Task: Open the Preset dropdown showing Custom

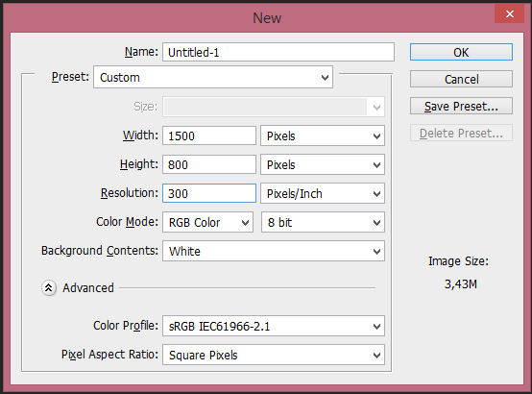Action: click(x=213, y=77)
